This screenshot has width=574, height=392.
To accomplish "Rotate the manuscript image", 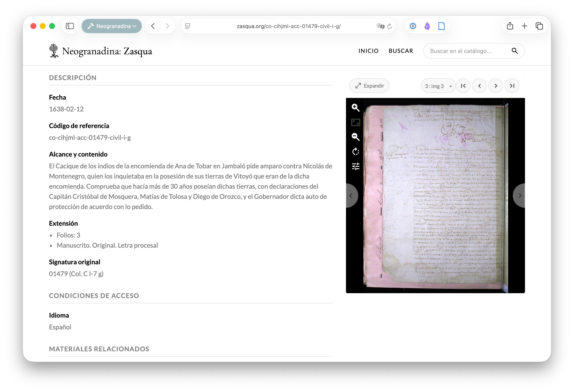I will (x=355, y=151).
